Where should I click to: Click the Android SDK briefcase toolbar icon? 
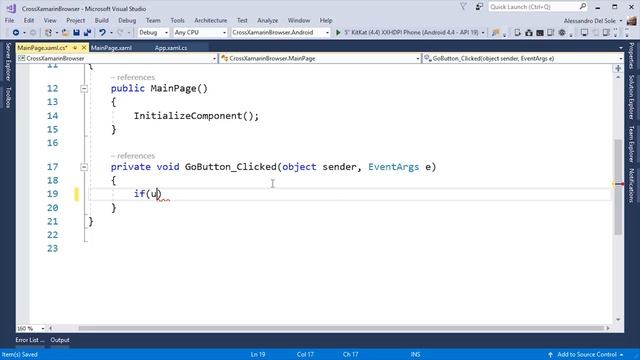[x=529, y=32]
